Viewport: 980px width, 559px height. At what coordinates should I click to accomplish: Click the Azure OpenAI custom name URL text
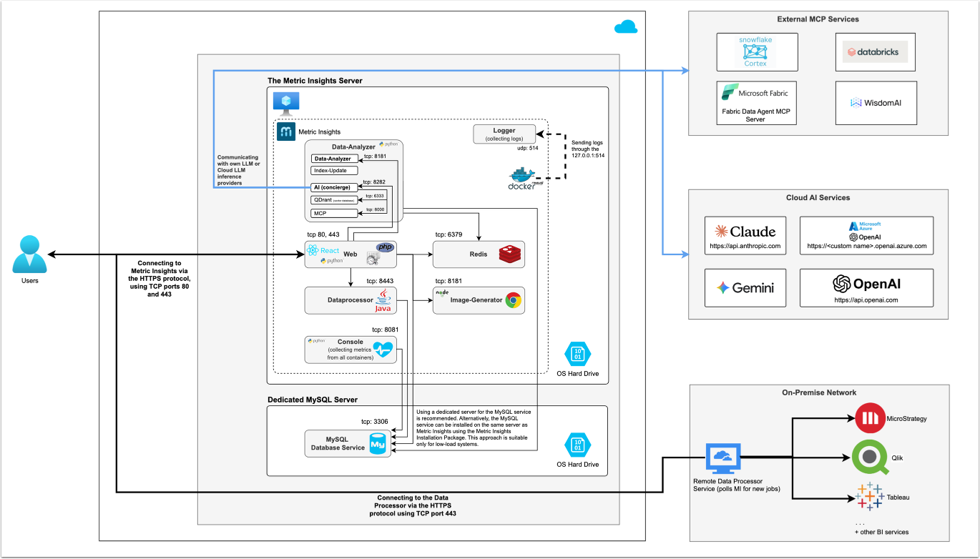tap(866, 246)
